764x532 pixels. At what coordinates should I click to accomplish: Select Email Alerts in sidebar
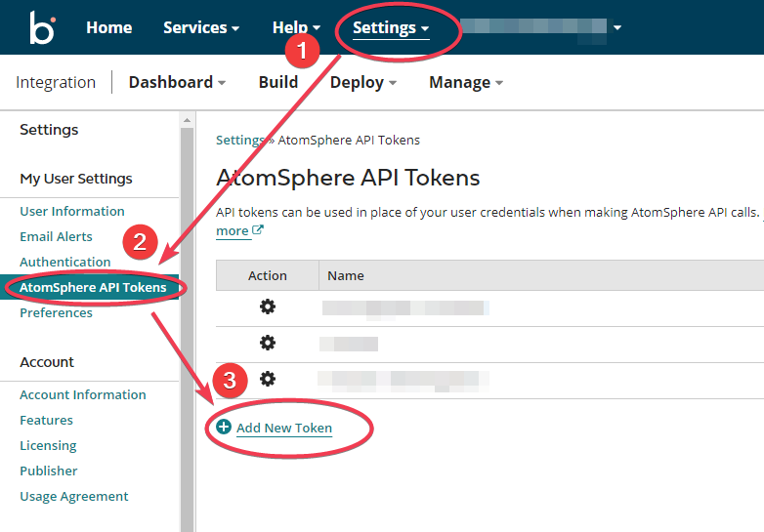tap(56, 236)
